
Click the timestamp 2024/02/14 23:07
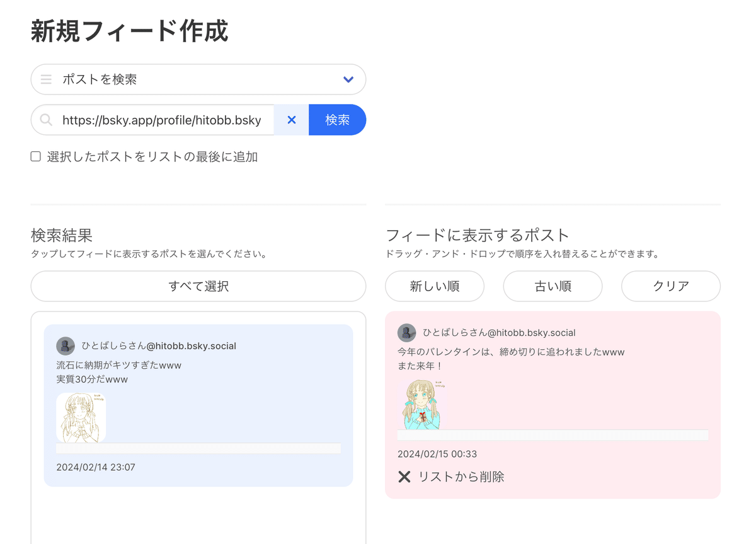96,468
